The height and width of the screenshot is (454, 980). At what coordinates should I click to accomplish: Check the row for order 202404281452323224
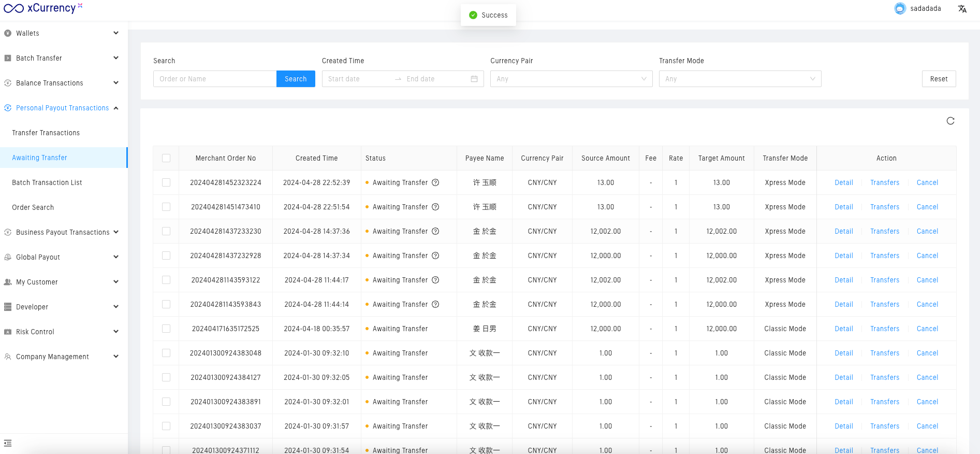[x=166, y=182]
